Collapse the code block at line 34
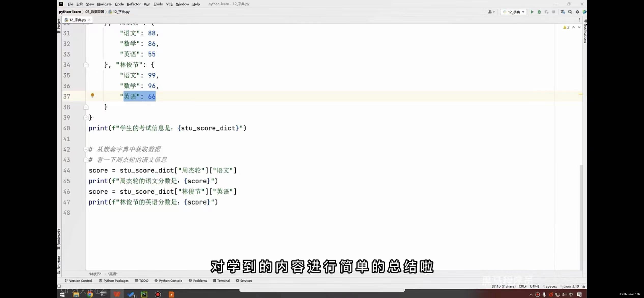This screenshot has height=298, width=644. [x=86, y=65]
